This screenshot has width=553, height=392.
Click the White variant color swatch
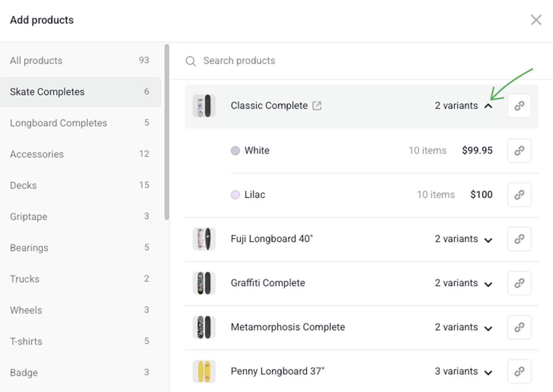[x=235, y=151]
